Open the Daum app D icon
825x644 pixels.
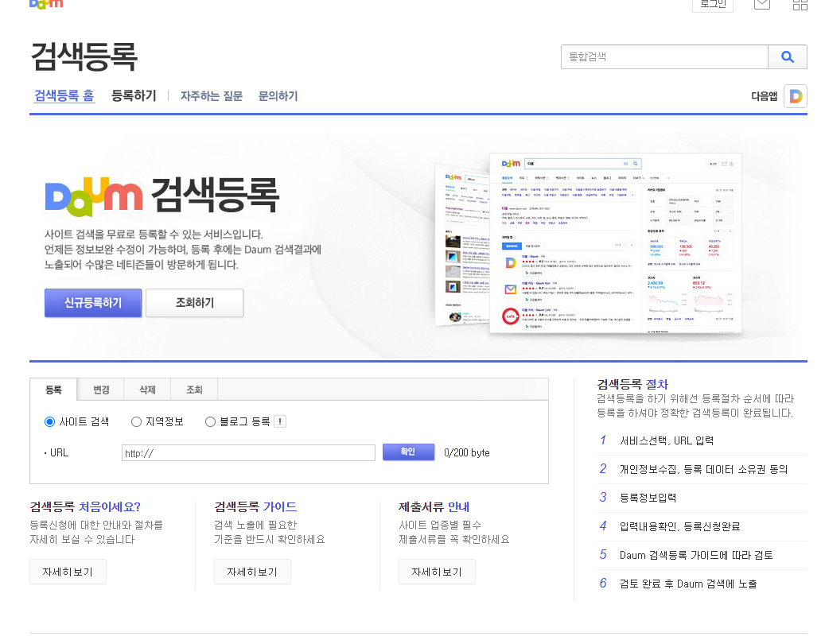(796, 96)
